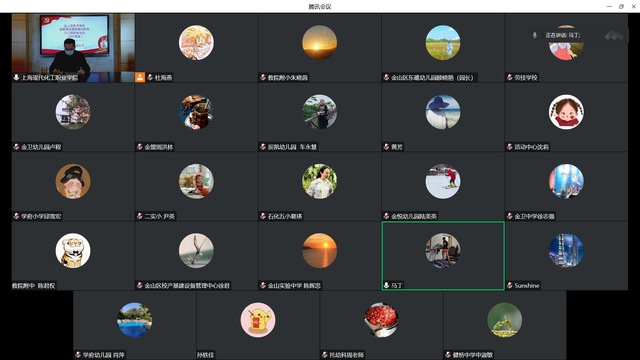This screenshot has width=640, height=360.
Task: Click 托幼科周老师's red berries bowl avatar
Action: [x=381, y=320]
